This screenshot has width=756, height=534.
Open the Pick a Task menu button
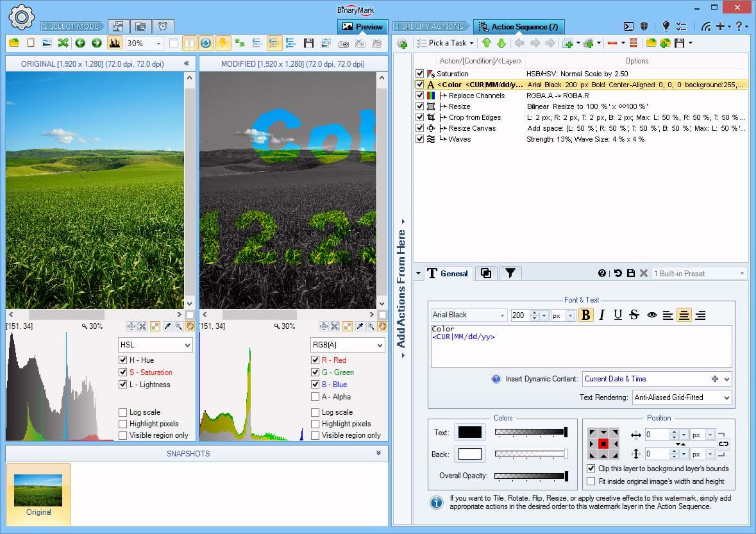tap(446, 43)
